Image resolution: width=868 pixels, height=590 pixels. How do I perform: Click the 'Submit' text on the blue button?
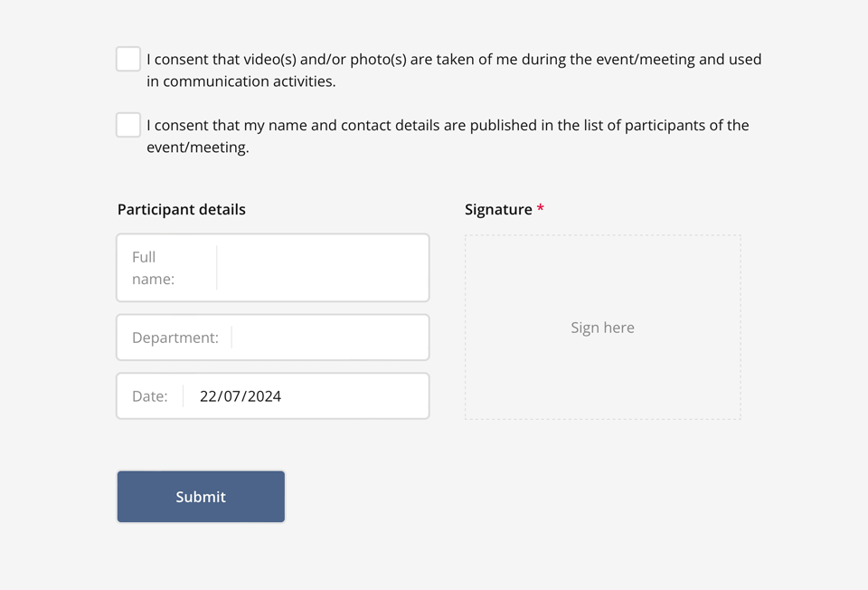(201, 497)
